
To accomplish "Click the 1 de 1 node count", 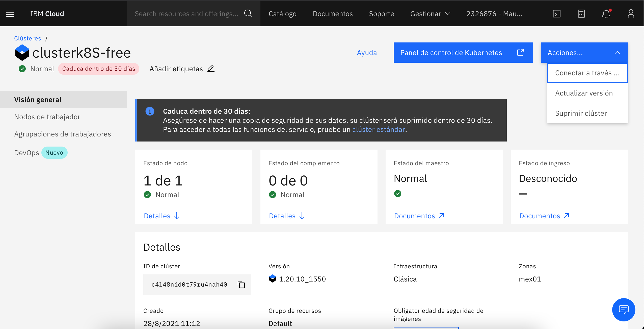I will pos(163,181).
